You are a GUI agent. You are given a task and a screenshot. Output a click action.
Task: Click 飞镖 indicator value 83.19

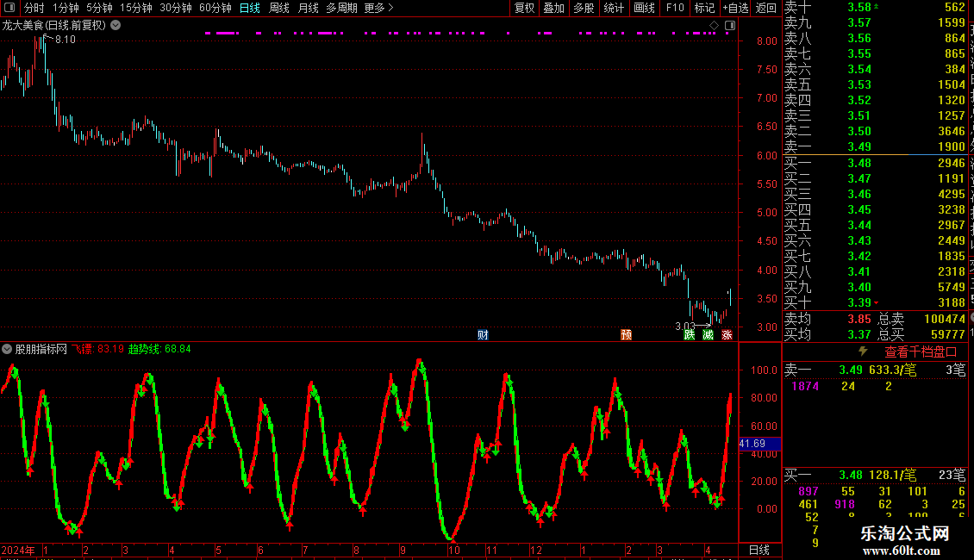click(110, 349)
